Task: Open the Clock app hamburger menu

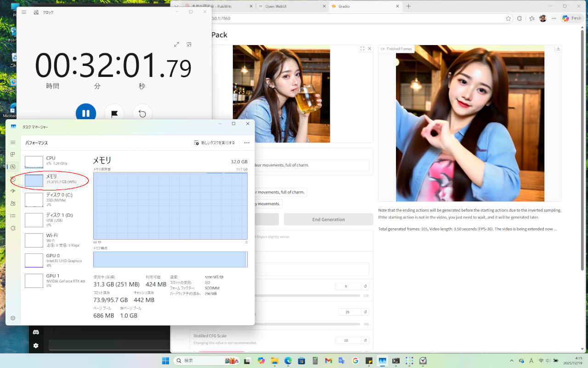Action: point(24,12)
